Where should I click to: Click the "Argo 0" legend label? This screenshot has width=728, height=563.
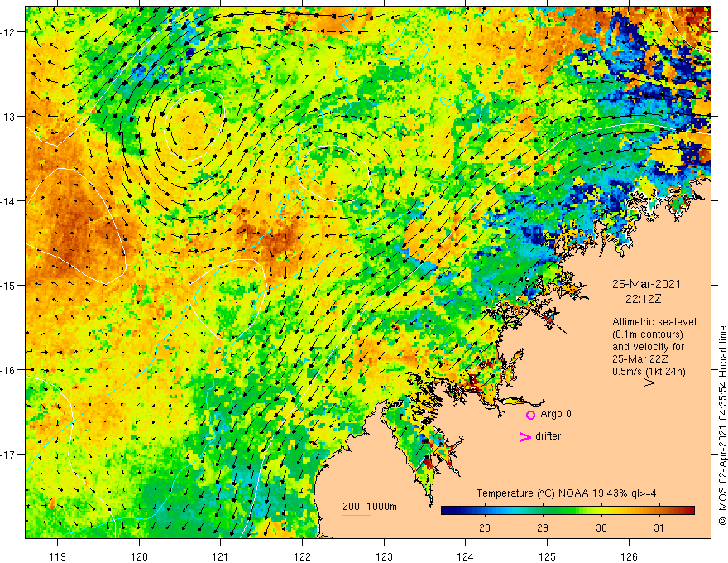coord(556,414)
